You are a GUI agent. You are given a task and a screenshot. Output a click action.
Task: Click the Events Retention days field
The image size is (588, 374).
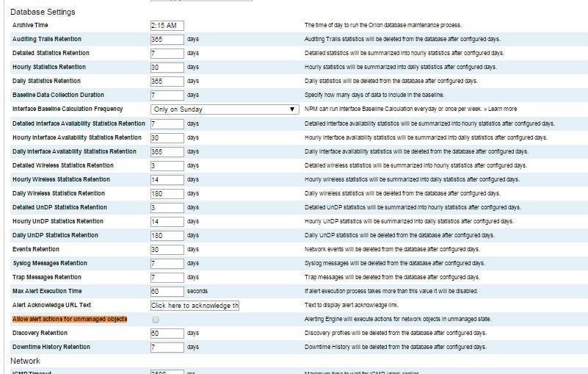[167, 249]
